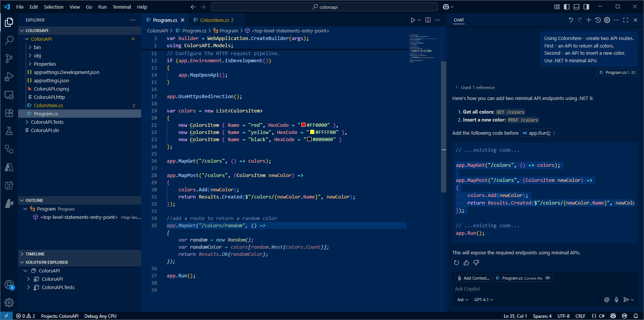Toggle visibility of Program.cs current file context
The height and width of the screenshot is (320, 644).
point(548,278)
